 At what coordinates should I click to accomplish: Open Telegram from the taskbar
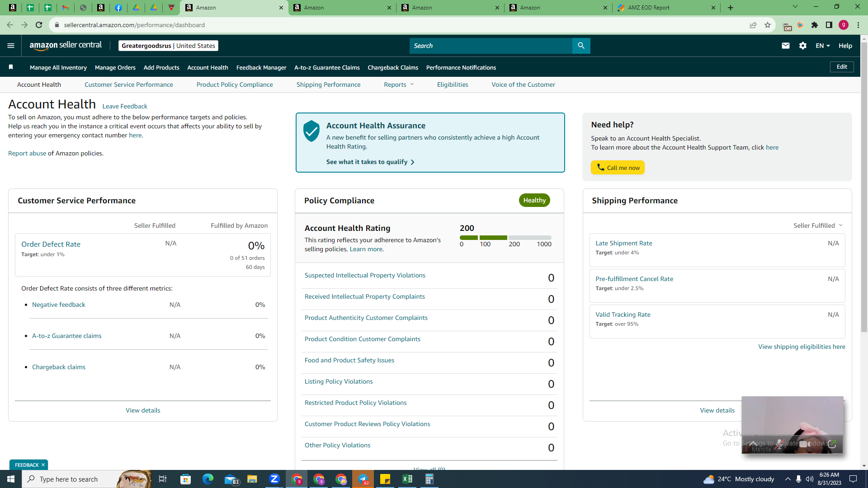[363, 479]
